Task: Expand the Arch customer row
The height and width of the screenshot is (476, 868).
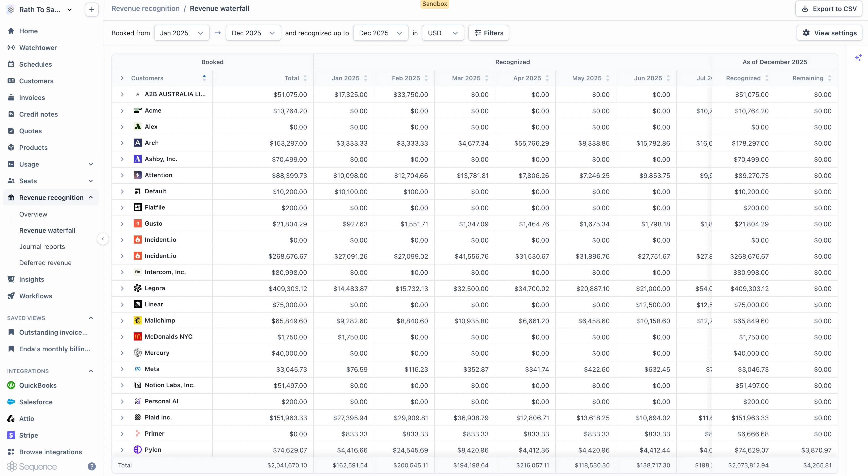Action: tap(122, 143)
